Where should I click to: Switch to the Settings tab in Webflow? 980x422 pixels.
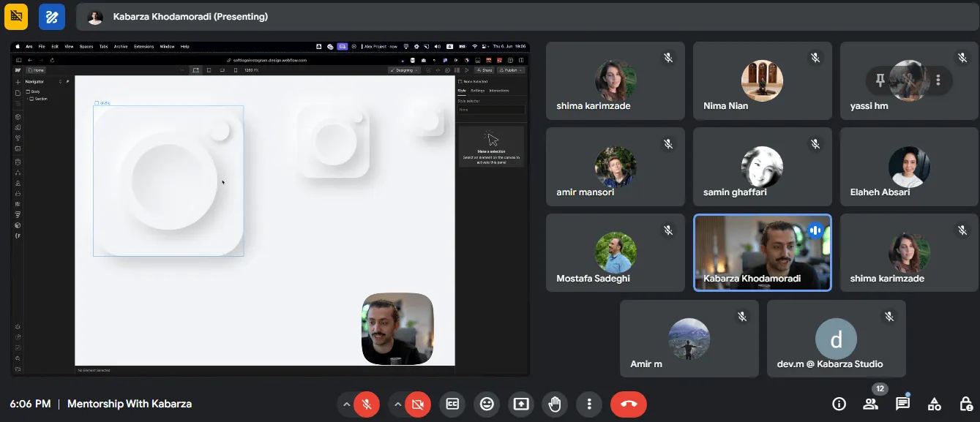point(477,91)
